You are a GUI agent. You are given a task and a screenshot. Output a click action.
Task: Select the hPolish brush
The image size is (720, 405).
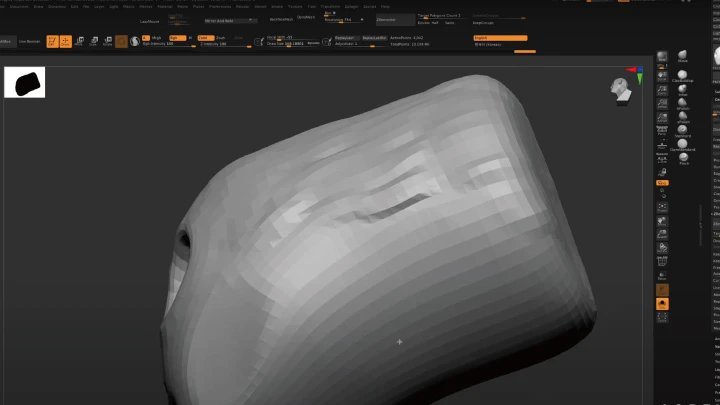pos(683,104)
